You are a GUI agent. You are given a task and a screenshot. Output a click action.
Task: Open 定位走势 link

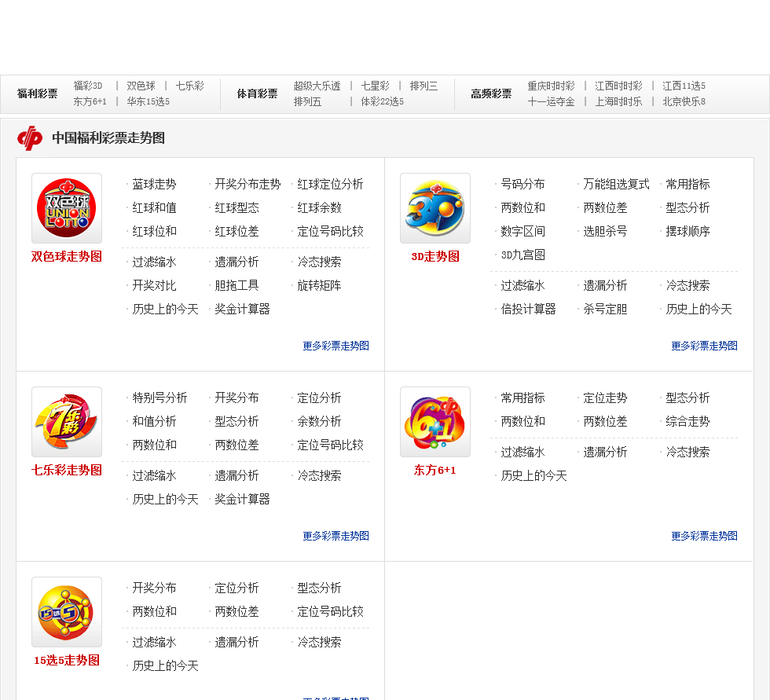(605, 398)
